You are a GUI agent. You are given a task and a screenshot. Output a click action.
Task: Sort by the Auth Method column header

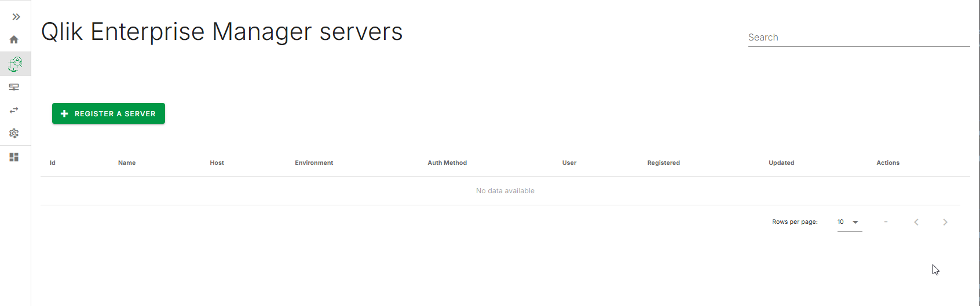coord(447,163)
